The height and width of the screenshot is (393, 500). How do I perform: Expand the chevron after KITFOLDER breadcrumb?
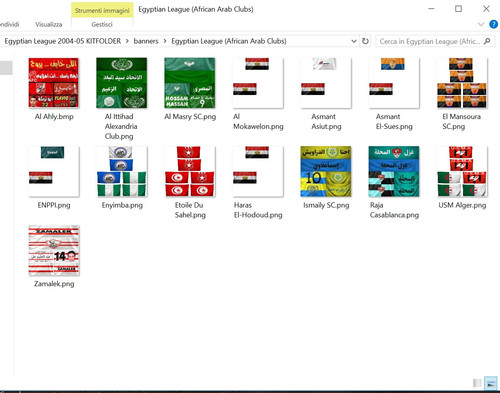coord(127,41)
